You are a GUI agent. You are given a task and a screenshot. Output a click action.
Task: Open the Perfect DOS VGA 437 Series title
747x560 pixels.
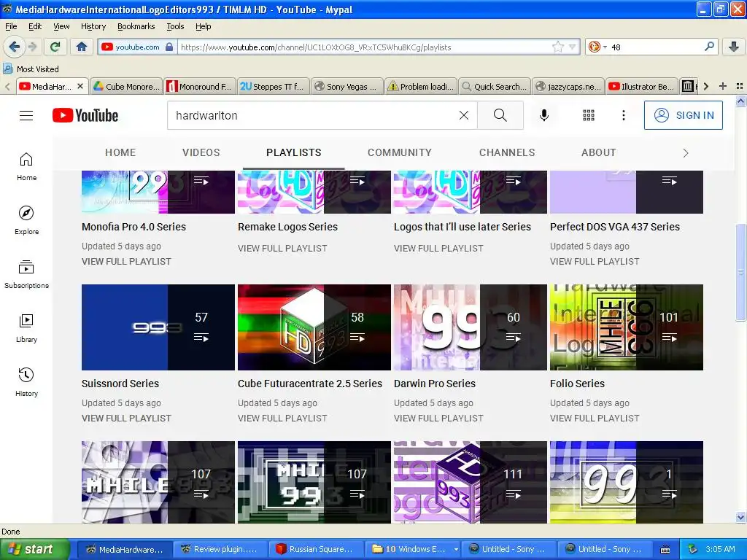pos(614,227)
